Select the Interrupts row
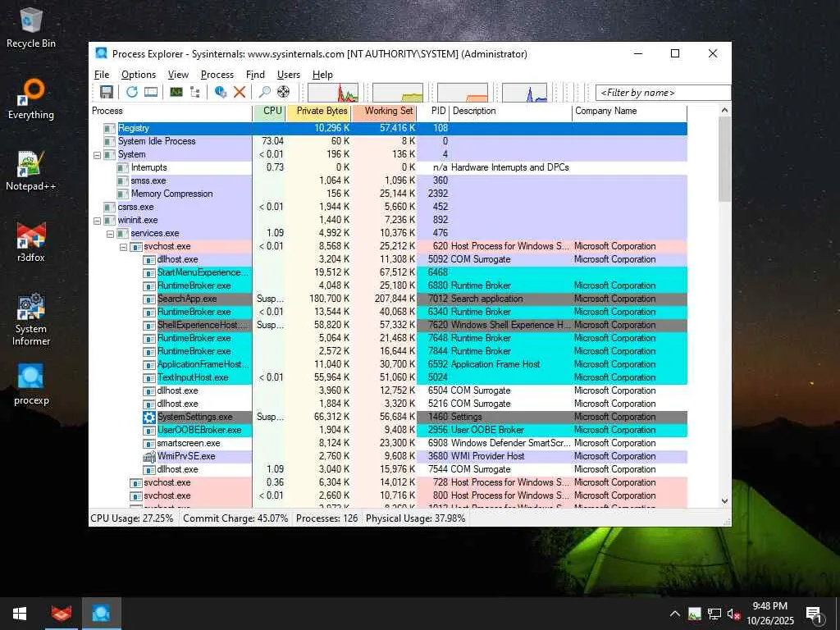 pyautogui.click(x=388, y=167)
